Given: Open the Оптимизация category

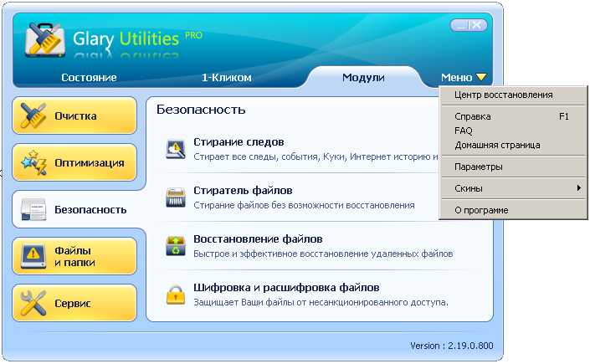Looking at the screenshot, I should [x=74, y=162].
